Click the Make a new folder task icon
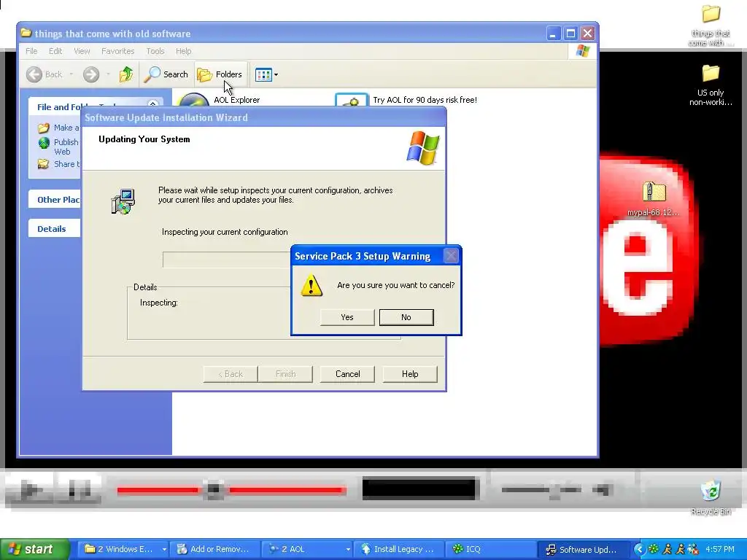Image resolution: width=747 pixels, height=560 pixels. 43,128
